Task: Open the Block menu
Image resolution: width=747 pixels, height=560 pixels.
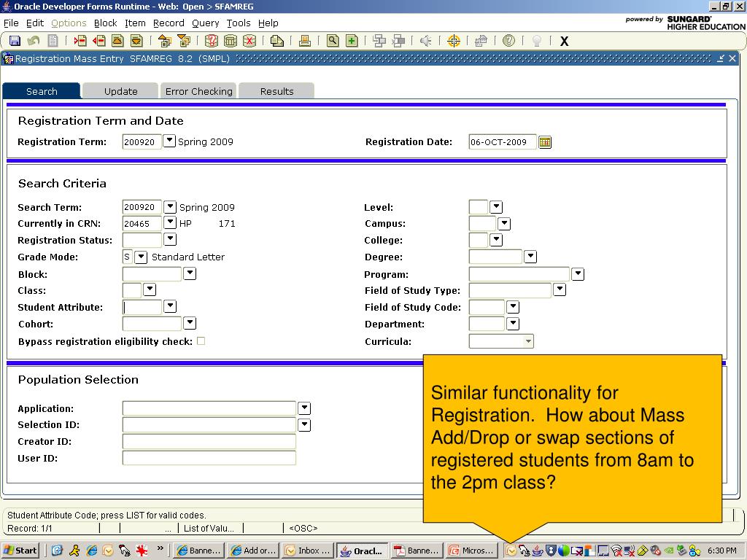Action: pos(105,23)
